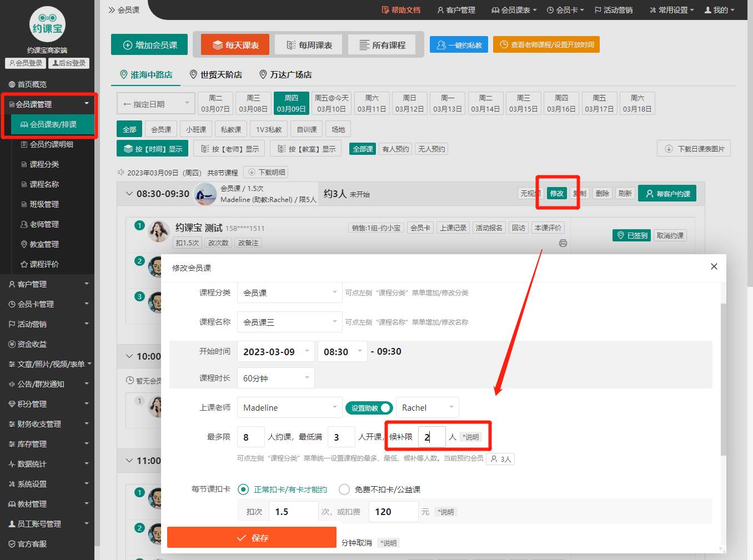
Task: Click 按【时间】显示 button
Action: (x=153, y=149)
